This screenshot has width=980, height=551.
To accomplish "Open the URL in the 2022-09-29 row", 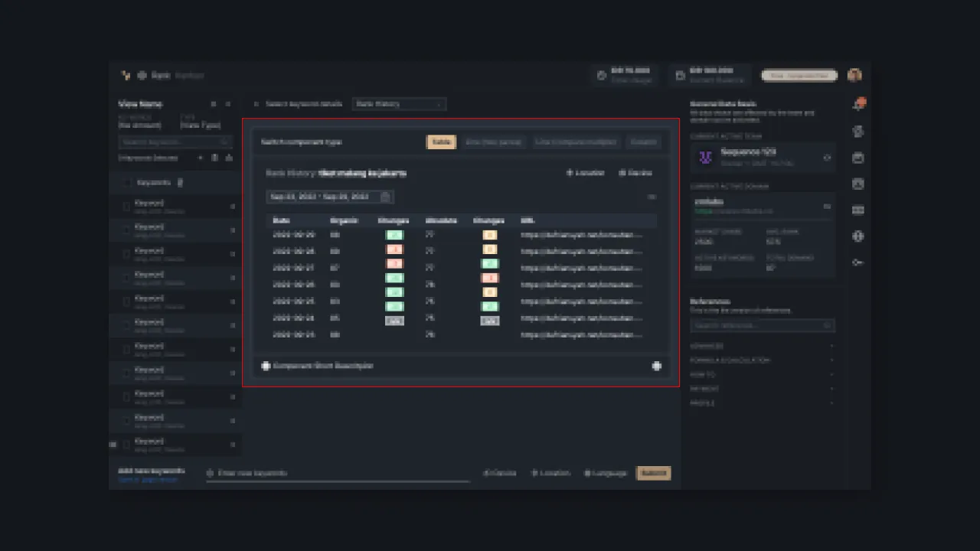I will coord(581,235).
